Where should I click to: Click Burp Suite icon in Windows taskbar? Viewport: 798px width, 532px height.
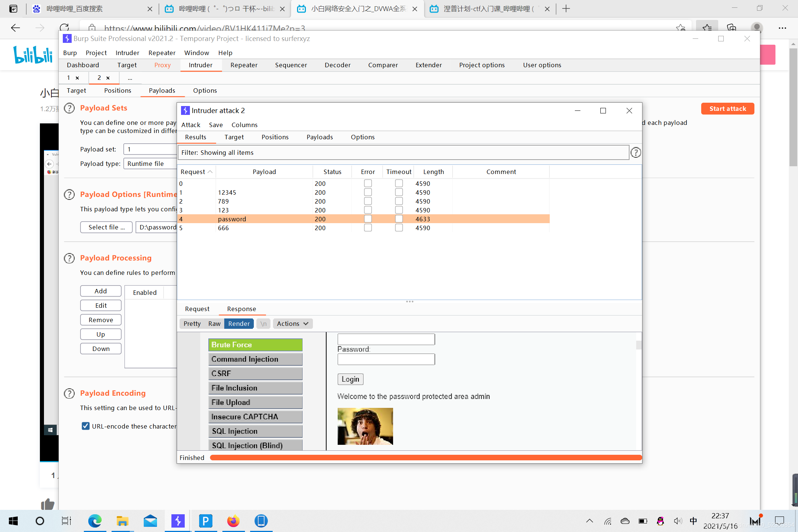coord(178,521)
